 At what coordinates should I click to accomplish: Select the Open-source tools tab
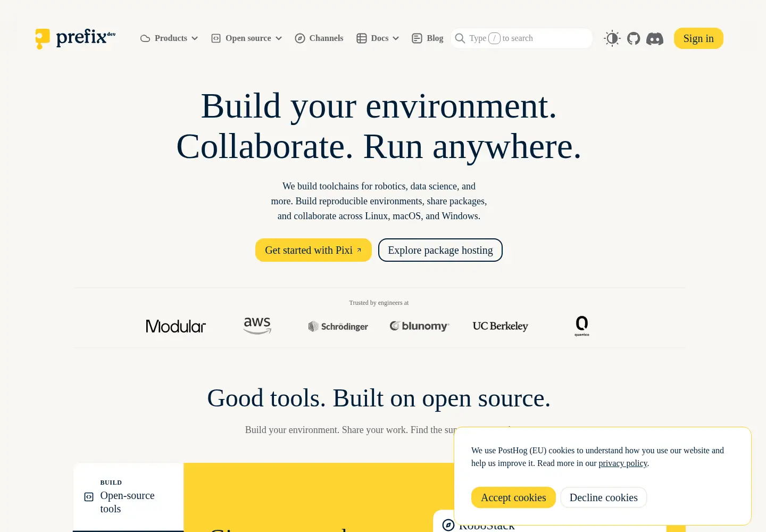(x=128, y=497)
